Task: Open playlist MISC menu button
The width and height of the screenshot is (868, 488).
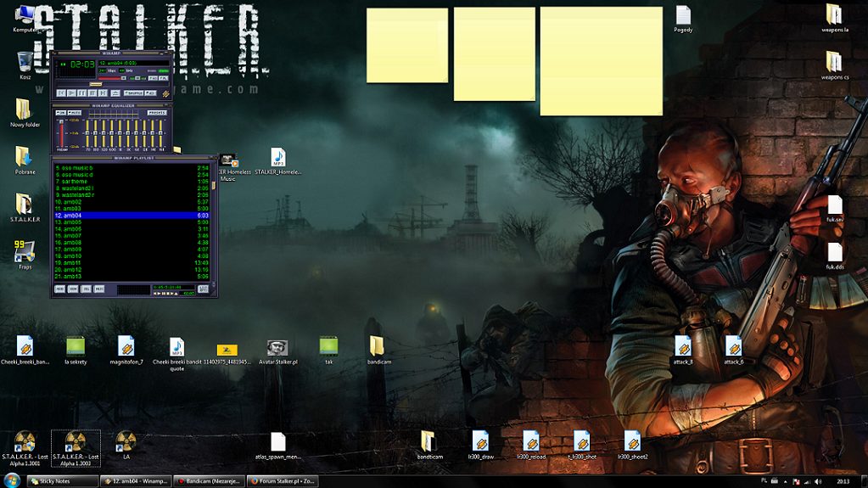Action: click(x=99, y=289)
